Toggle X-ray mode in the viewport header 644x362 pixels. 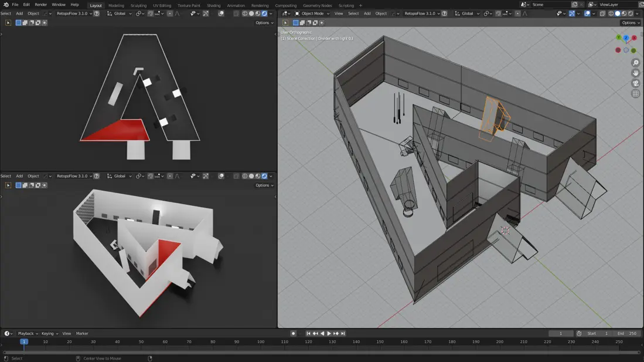click(602, 13)
